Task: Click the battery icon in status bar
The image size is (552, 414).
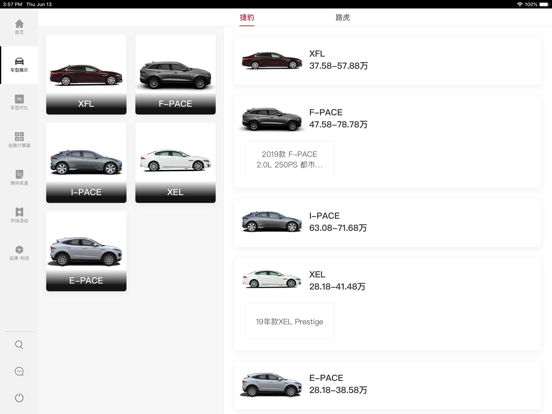Action: (544, 4)
